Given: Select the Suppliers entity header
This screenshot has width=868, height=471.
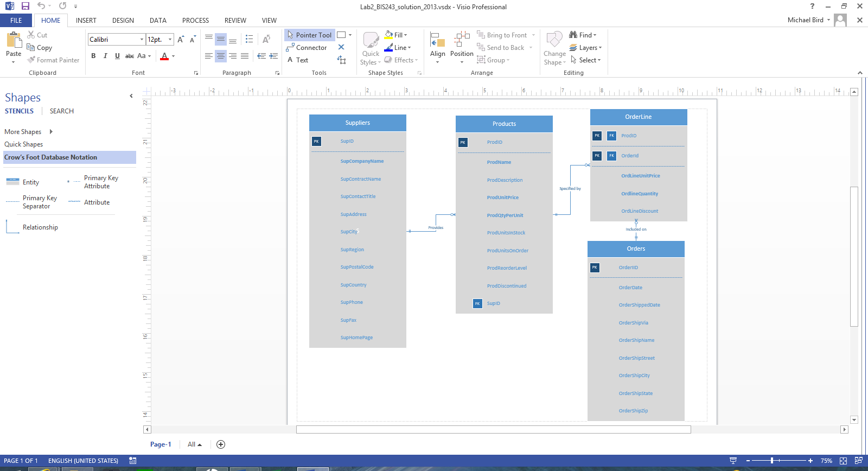Looking at the screenshot, I should [x=358, y=123].
